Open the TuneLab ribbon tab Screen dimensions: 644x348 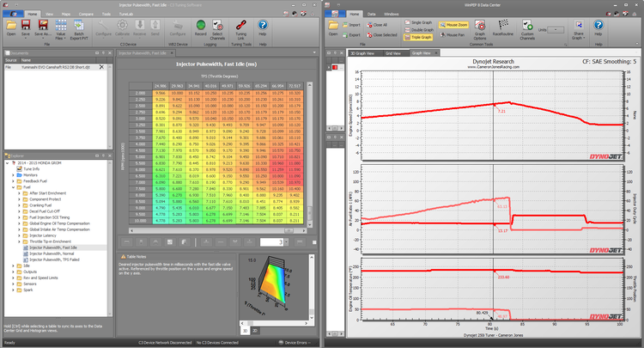pyautogui.click(x=125, y=14)
